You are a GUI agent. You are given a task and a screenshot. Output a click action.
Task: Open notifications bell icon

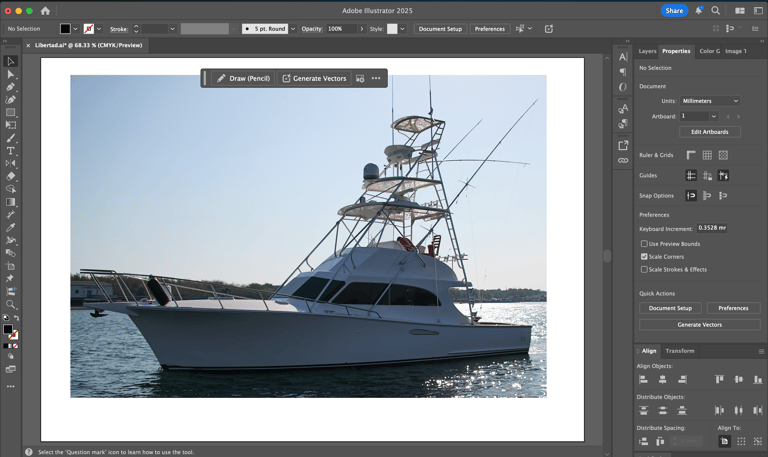tap(698, 10)
